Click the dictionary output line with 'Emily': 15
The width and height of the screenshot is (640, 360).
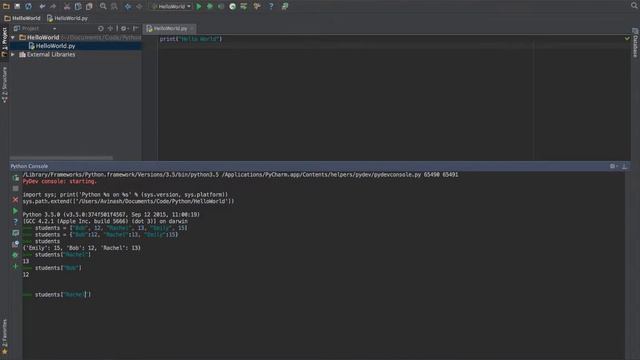[x=82, y=248]
